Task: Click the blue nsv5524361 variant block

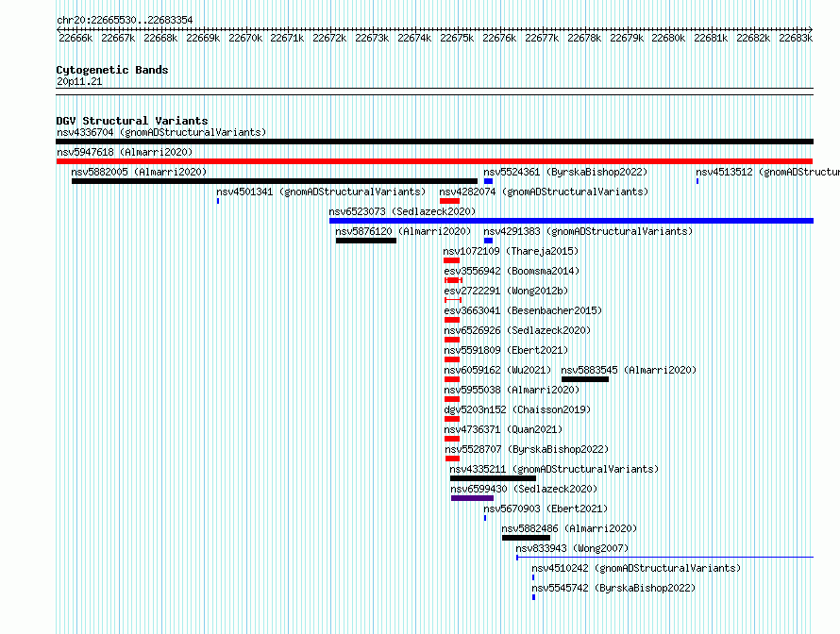Action: pos(488,181)
